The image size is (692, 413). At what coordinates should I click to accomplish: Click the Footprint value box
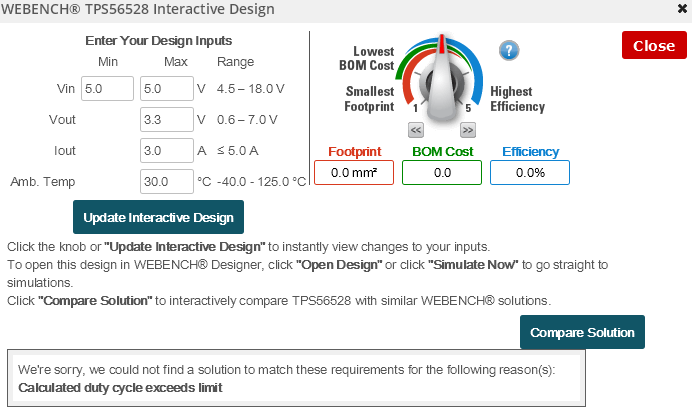coord(354,173)
